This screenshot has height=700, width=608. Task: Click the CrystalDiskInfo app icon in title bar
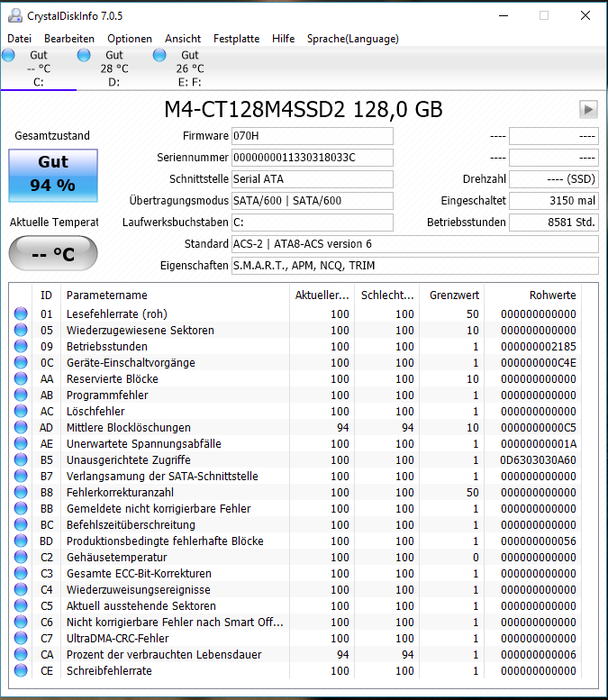[14, 15]
